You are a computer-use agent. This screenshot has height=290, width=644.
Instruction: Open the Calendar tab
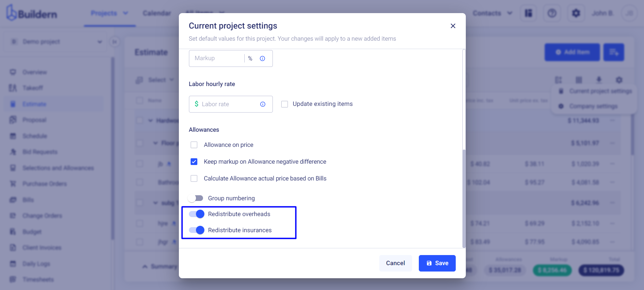157,13
